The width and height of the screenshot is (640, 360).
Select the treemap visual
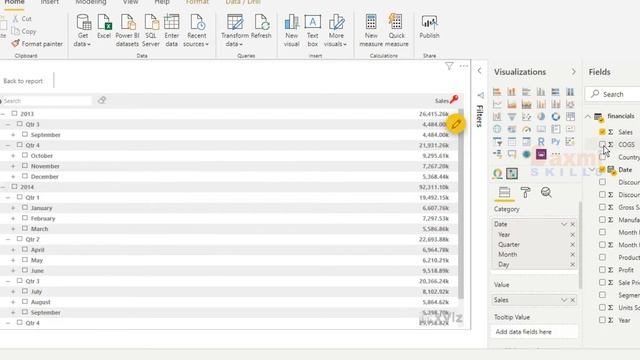tap(570, 117)
